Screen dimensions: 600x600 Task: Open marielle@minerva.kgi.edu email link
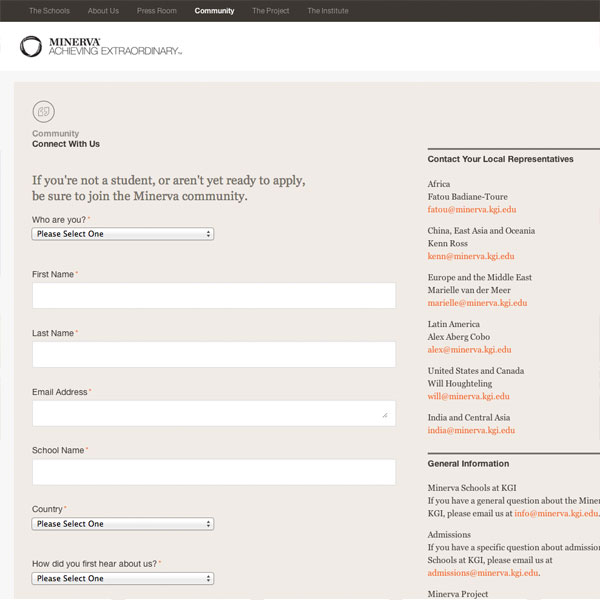[x=477, y=303]
